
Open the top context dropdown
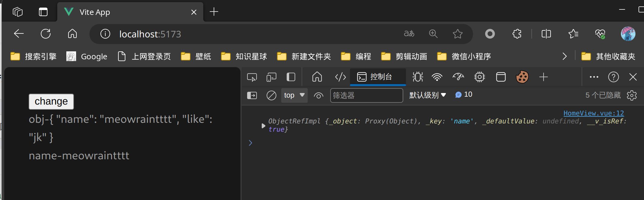294,95
